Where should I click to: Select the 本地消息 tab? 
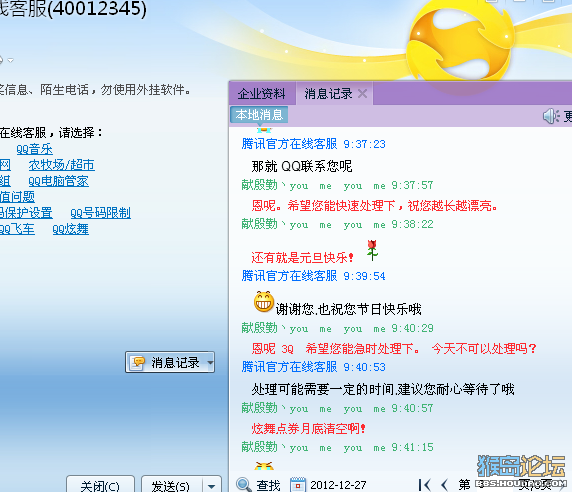tap(259, 115)
